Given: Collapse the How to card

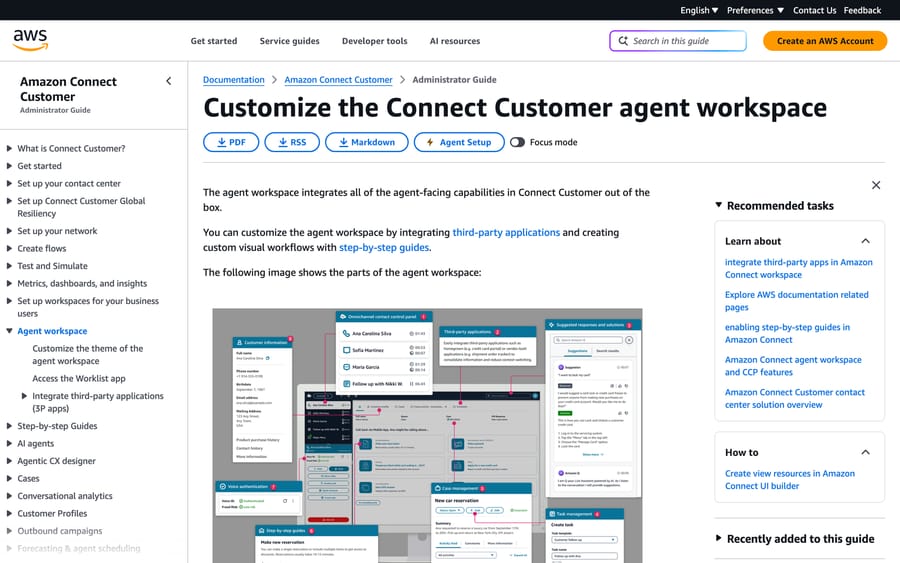Looking at the screenshot, I should [x=866, y=452].
